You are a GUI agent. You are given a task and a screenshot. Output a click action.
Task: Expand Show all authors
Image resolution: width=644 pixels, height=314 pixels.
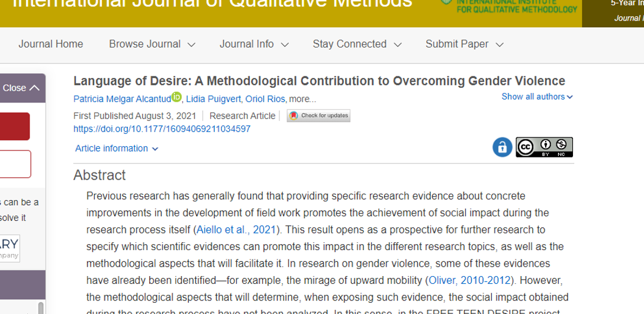[537, 97]
